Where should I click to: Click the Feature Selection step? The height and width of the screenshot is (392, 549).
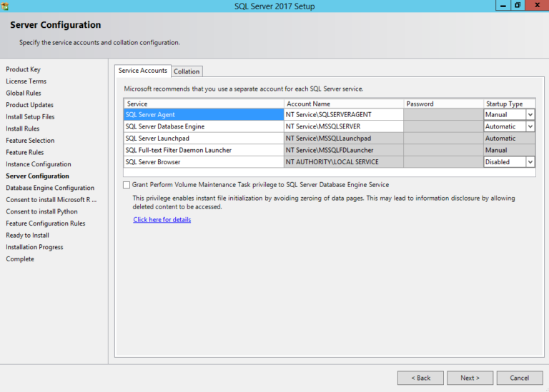(x=30, y=141)
